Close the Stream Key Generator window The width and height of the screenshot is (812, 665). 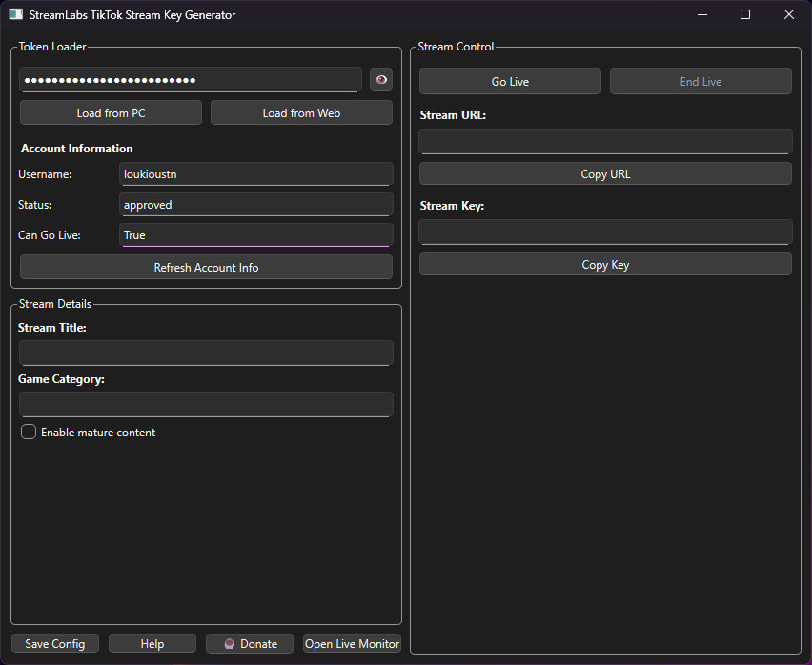(789, 14)
